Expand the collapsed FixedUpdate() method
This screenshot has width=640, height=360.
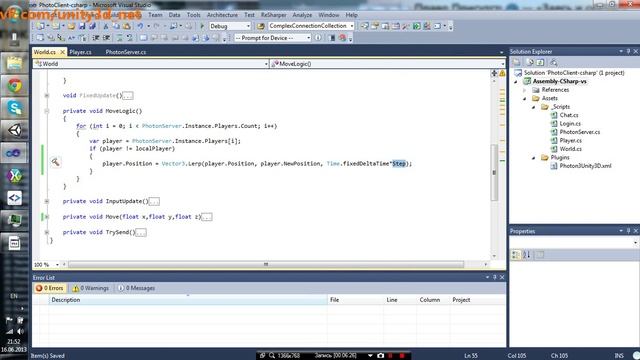tap(47, 96)
